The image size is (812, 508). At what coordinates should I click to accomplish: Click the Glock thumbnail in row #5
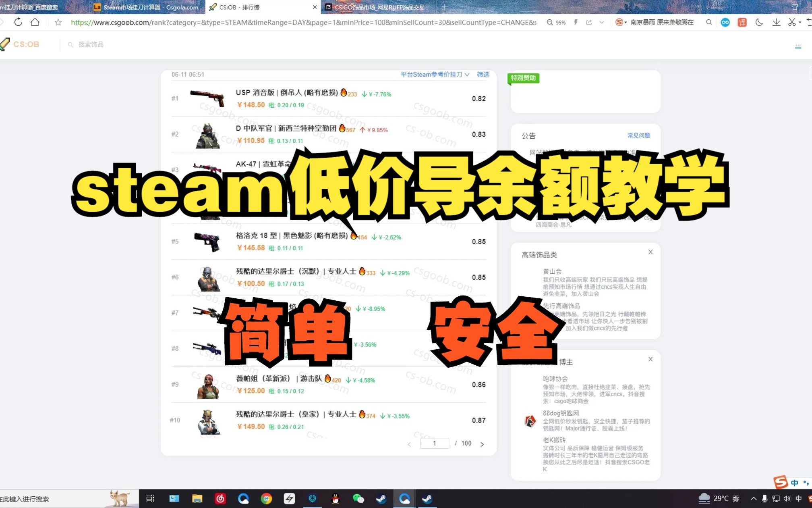207,242
